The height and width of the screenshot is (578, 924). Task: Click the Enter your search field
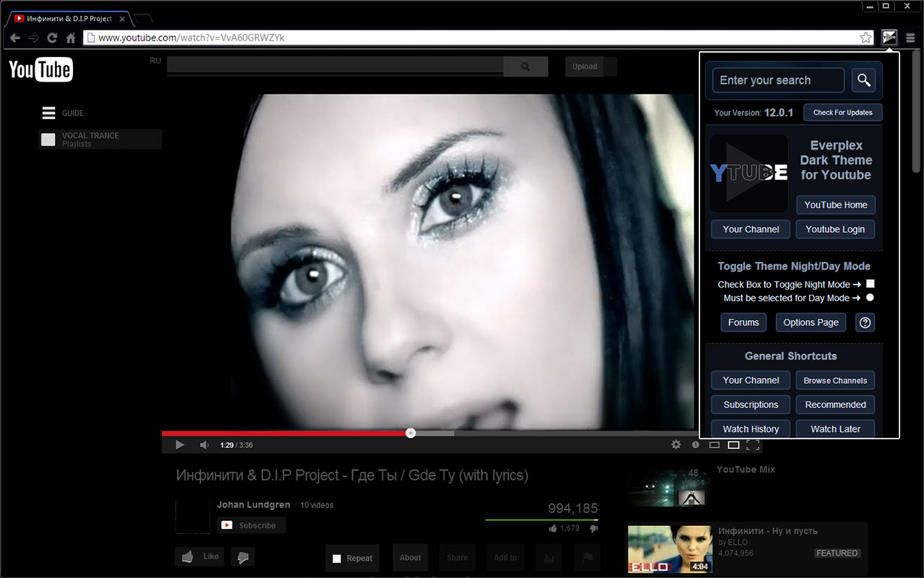pyautogui.click(x=778, y=80)
